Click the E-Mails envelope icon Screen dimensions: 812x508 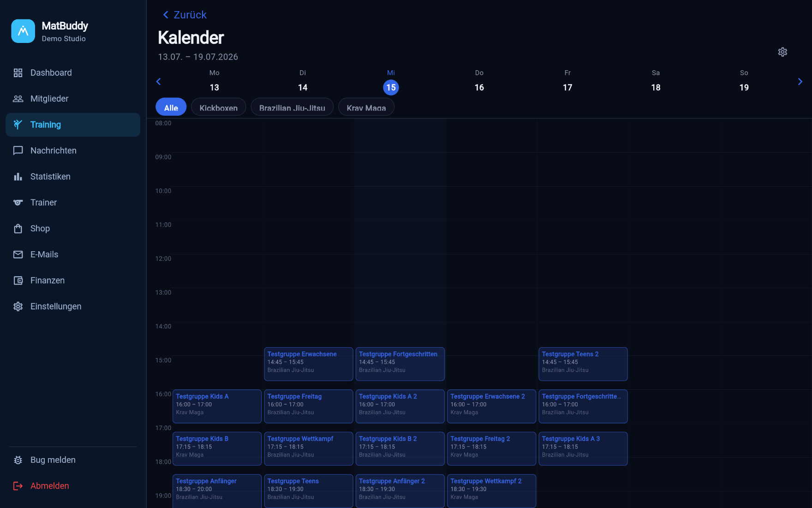[x=18, y=254]
